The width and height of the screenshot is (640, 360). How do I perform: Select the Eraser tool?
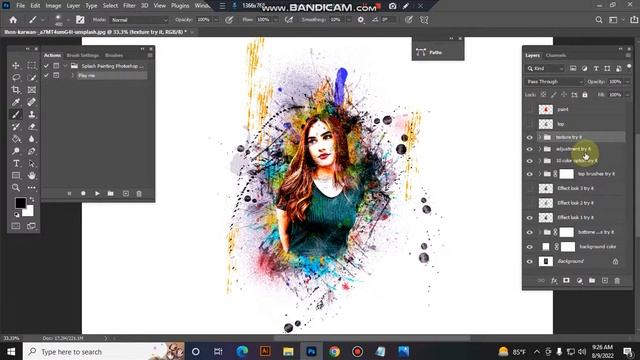click(x=31, y=127)
